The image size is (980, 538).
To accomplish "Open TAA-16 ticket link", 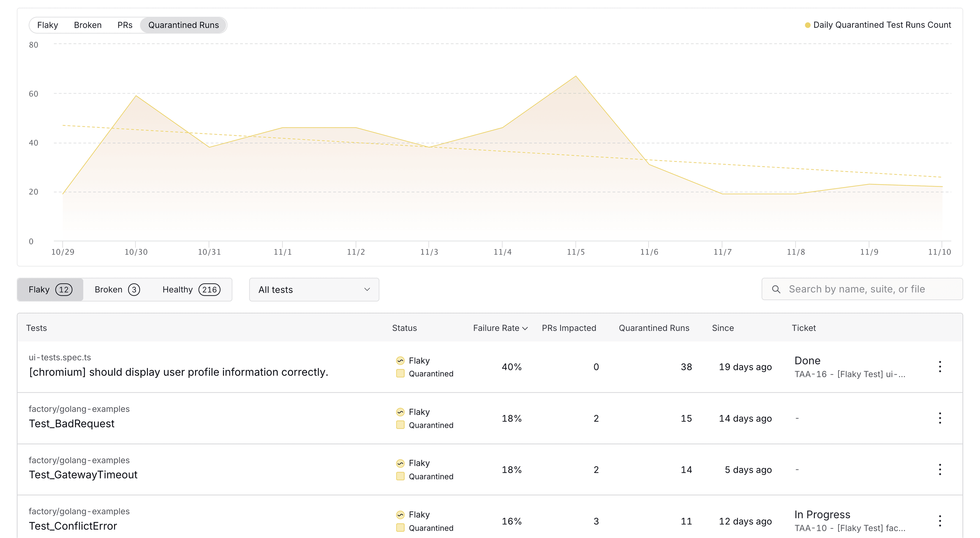I will pos(849,374).
